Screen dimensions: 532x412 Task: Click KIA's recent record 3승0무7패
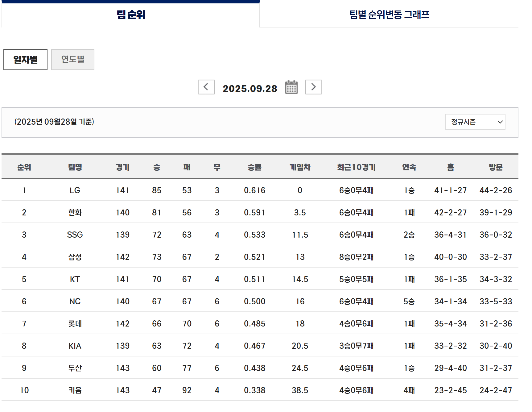pyautogui.click(x=356, y=346)
